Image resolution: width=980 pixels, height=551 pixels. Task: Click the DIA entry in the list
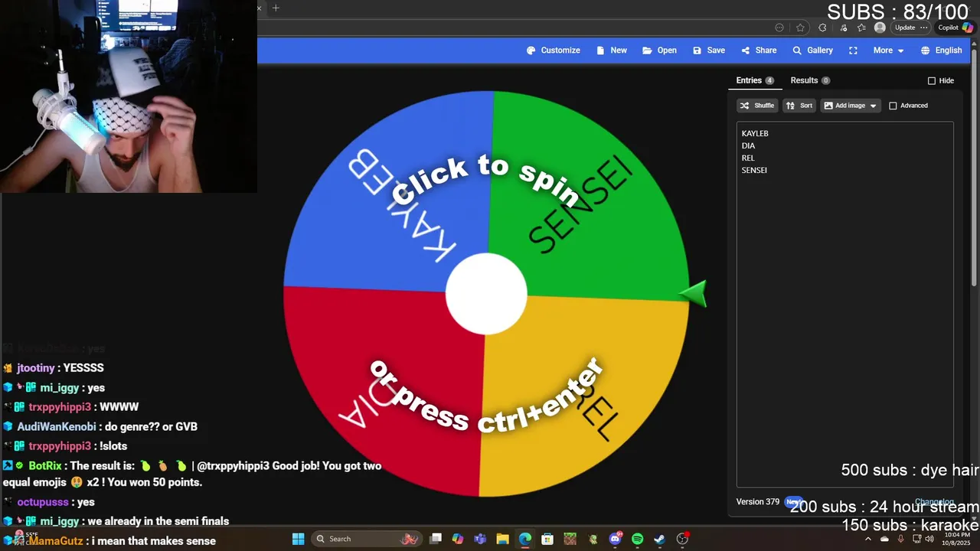748,145
